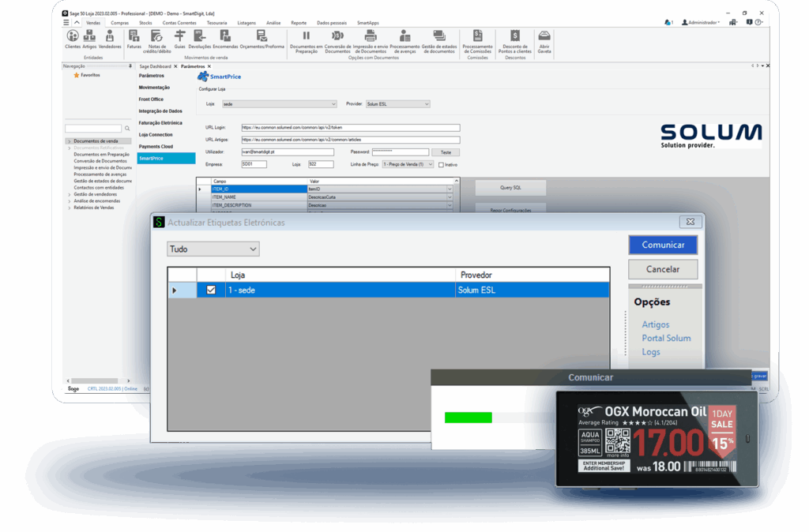
Task: Select Conversão de Documentos tree item
Action: 100,161
